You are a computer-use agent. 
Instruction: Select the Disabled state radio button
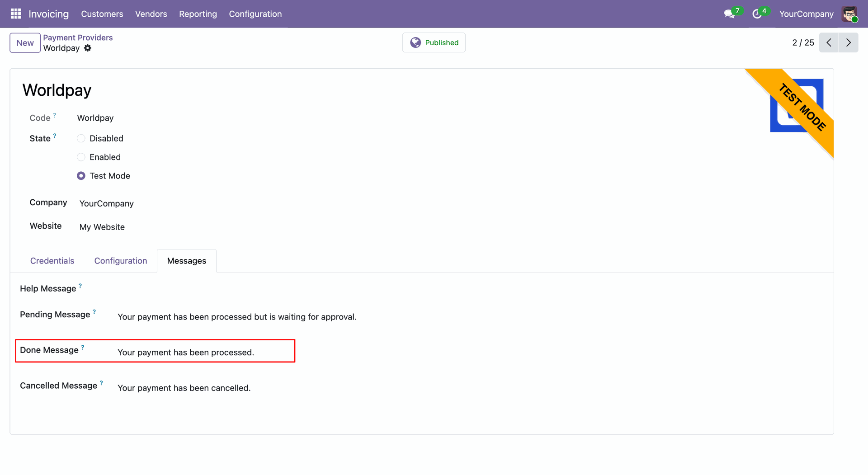click(81, 138)
